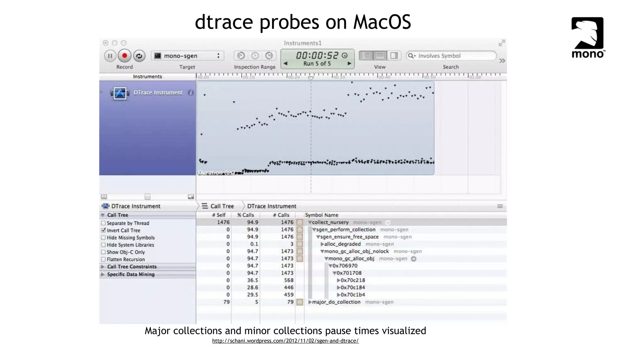Image resolution: width=644 pixels, height=362 pixels.
Task: Toggle the left view panel button
Action: tap(366, 56)
